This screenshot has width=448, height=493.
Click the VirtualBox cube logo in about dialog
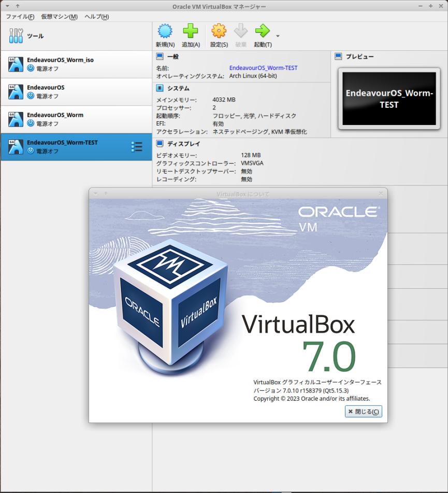pos(170,306)
